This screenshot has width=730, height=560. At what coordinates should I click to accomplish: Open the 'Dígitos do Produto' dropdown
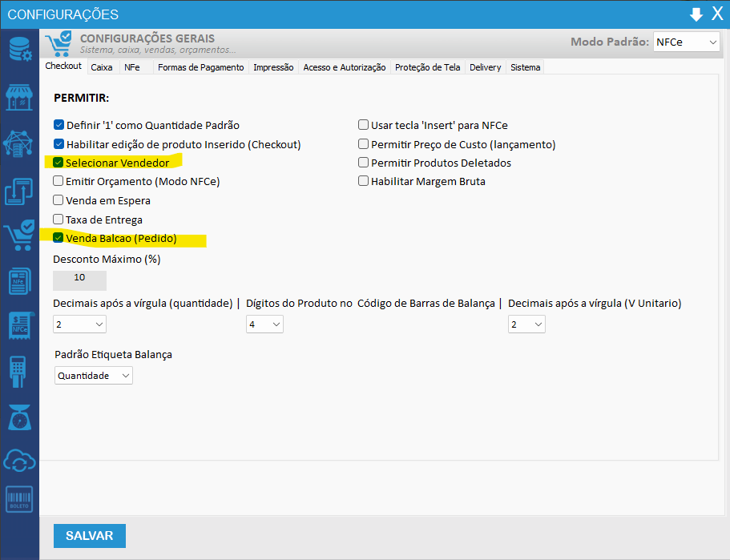point(264,324)
